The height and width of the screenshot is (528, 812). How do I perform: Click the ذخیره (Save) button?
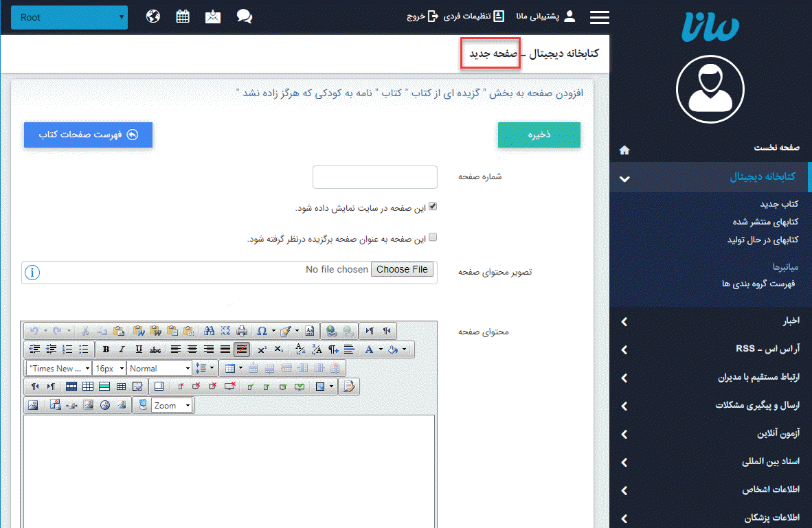[539, 135]
